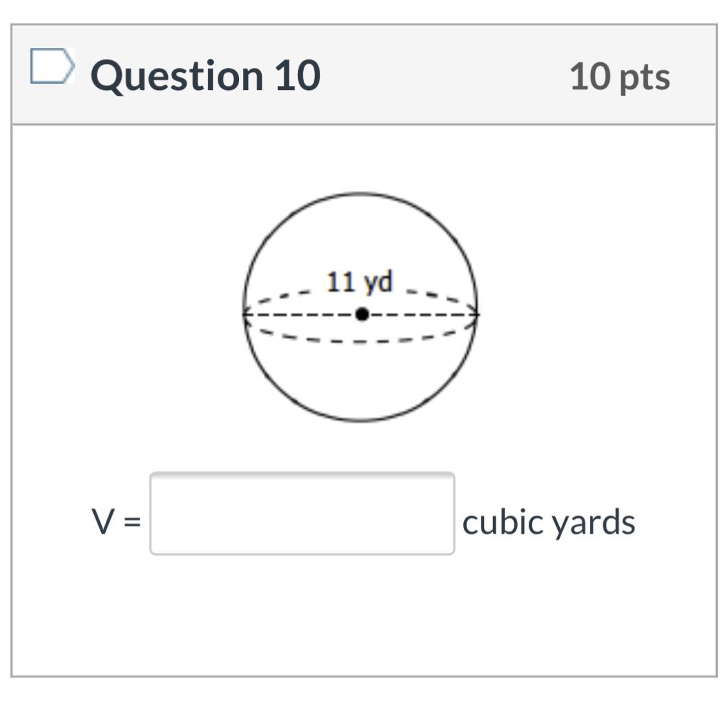Click the center dot of the sphere

(x=362, y=314)
